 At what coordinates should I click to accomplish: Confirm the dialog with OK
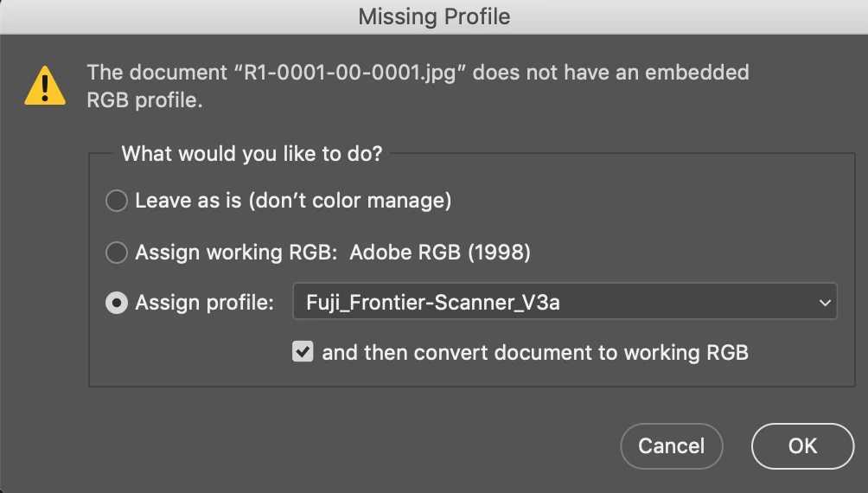click(x=802, y=445)
